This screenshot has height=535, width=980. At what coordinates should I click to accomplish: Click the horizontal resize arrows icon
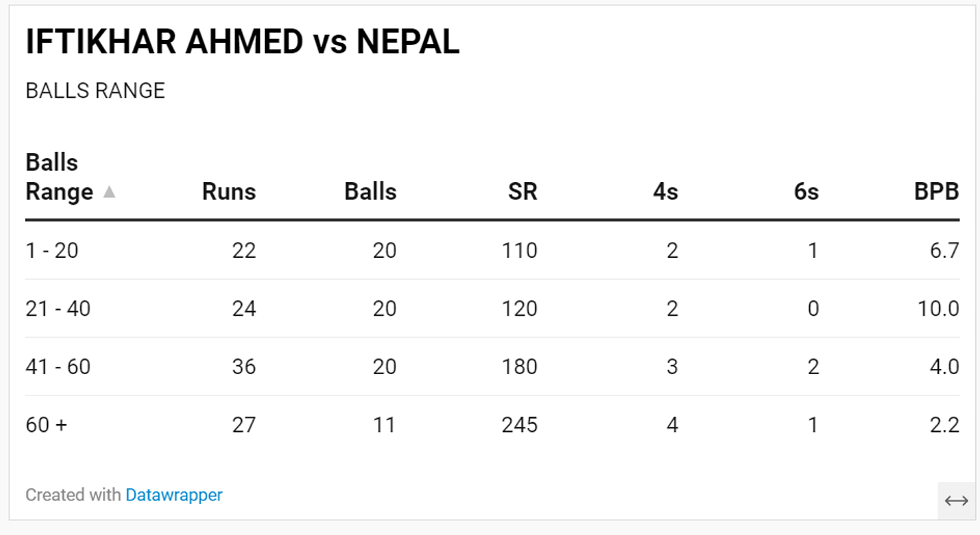tap(956, 501)
